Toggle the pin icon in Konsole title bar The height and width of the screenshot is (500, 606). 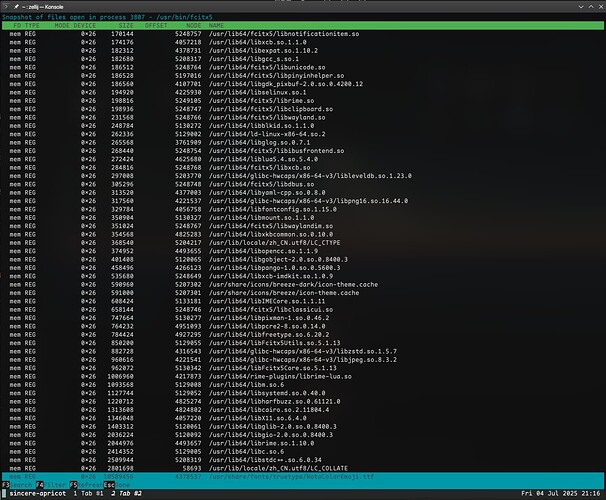pyautogui.click(x=16, y=7)
